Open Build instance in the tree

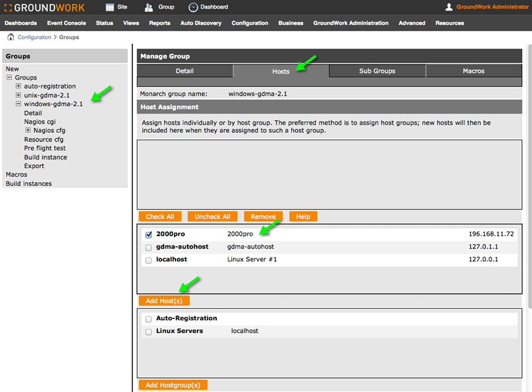[45, 157]
